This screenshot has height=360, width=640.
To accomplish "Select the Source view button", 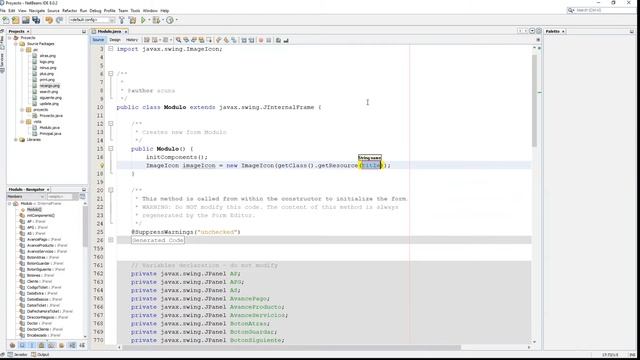I will [98, 40].
